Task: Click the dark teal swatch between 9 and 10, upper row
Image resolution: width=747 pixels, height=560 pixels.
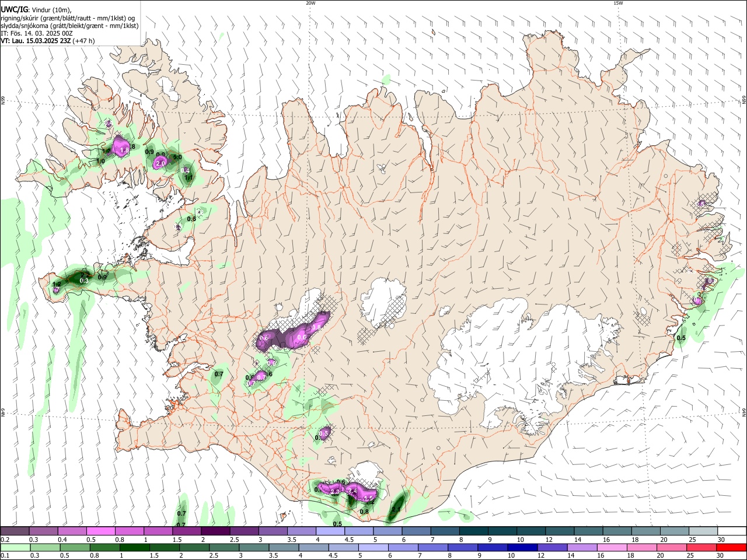Action: tap(502, 531)
